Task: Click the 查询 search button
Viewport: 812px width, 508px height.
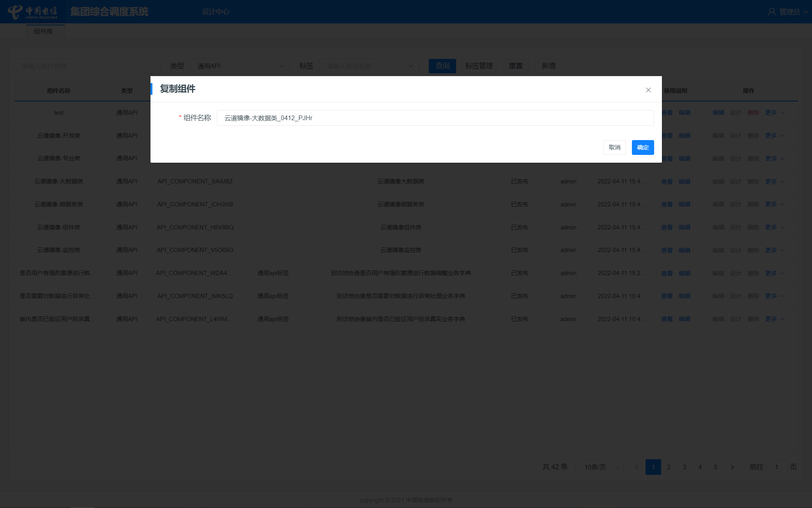Action: 442,66
